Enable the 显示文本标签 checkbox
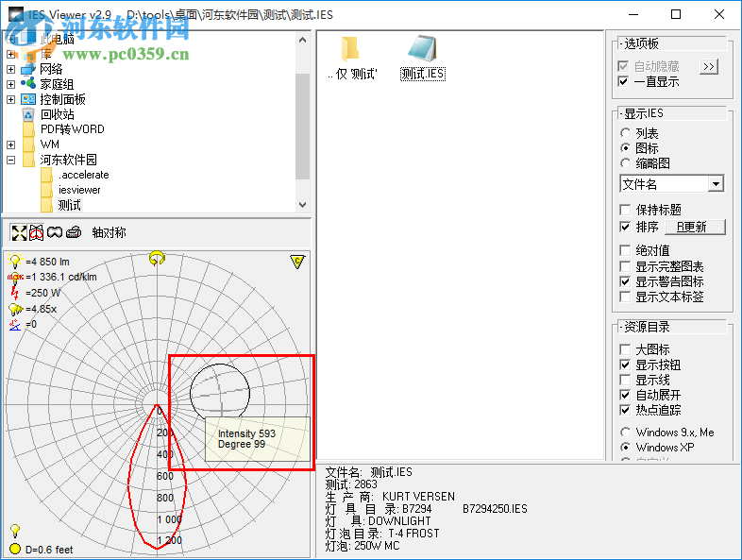Image resolution: width=742 pixels, height=560 pixels. pos(625,297)
